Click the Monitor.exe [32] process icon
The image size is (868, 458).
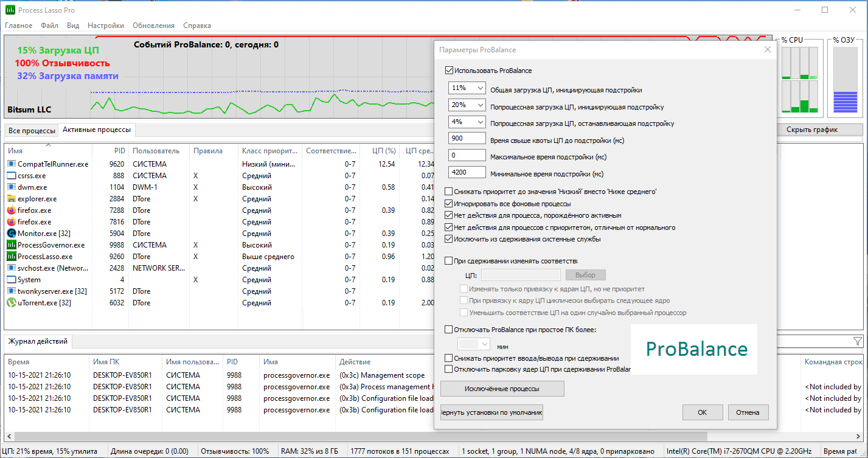pyautogui.click(x=12, y=234)
